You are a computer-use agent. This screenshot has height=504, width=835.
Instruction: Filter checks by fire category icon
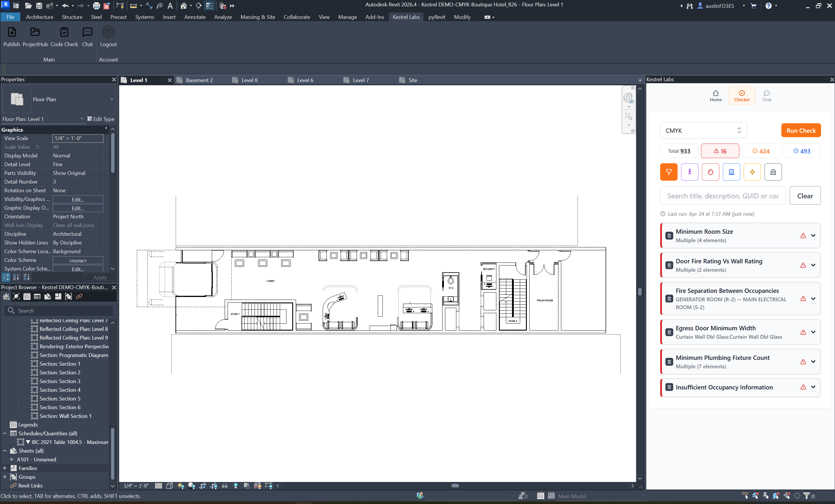pyautogui.click(x=710, y=172)
